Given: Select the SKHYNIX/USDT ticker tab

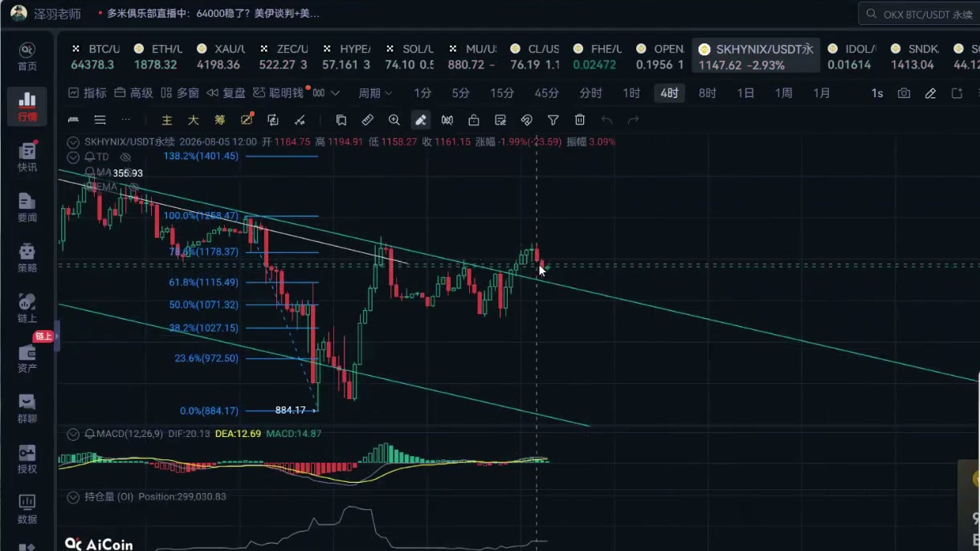Looking at the screenshot, I should point(756,56).
